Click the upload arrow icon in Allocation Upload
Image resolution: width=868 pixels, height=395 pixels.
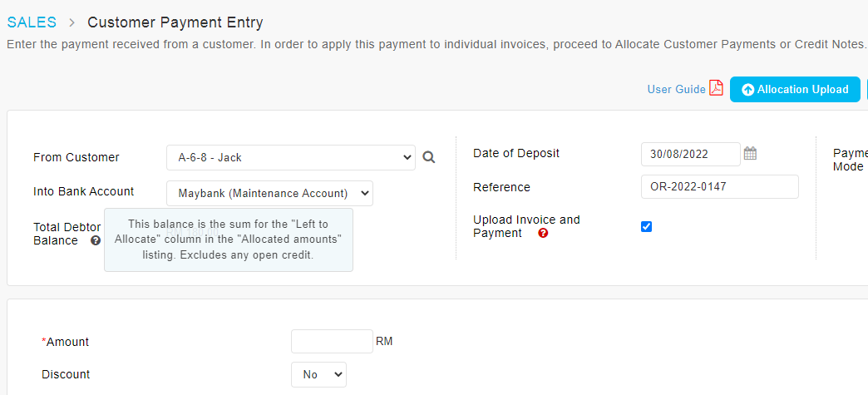click(748, 90)
